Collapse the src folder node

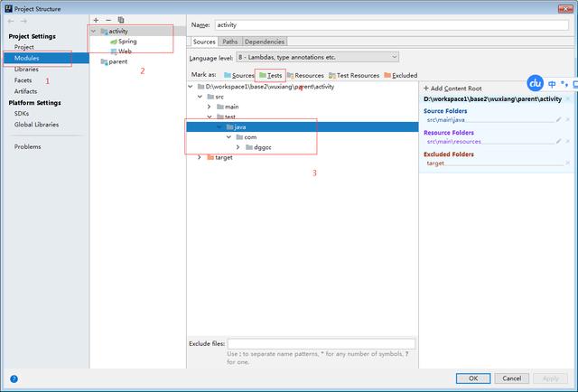pyautogui.click(x=200, y=97)
